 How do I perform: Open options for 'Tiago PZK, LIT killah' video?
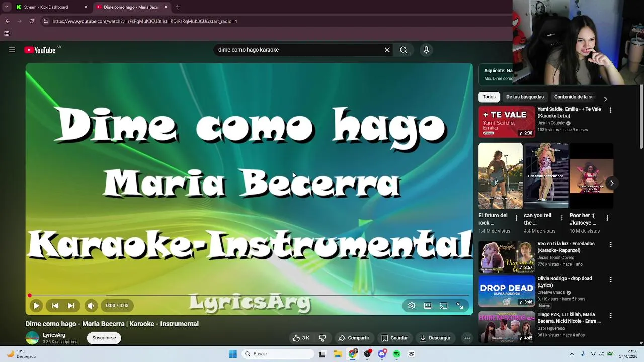click(611, 315)
